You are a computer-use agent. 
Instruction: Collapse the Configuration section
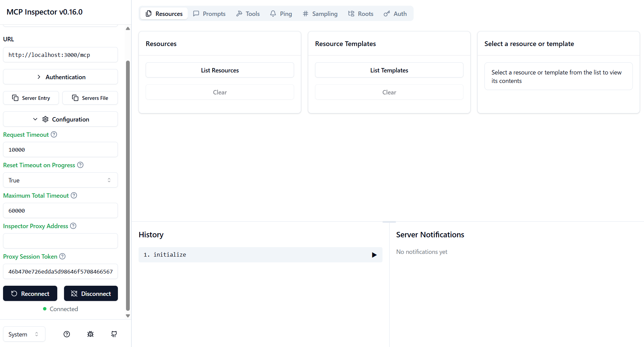pos(60,119)
